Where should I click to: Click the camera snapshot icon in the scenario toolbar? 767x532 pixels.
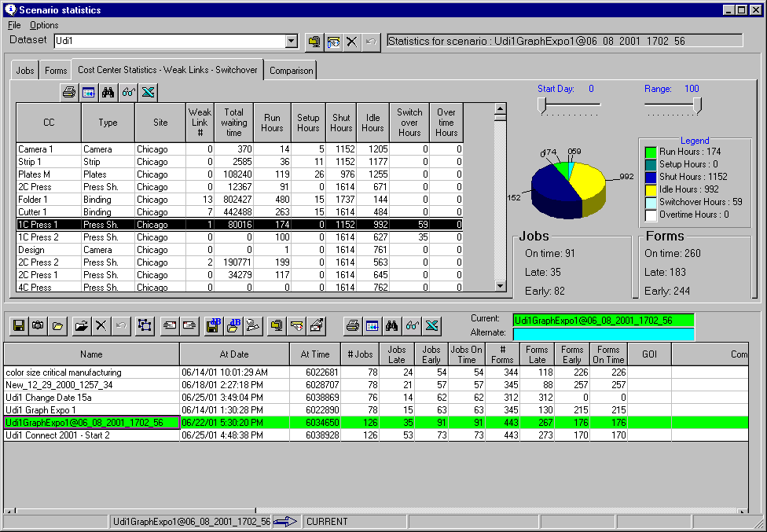point(38,325)
